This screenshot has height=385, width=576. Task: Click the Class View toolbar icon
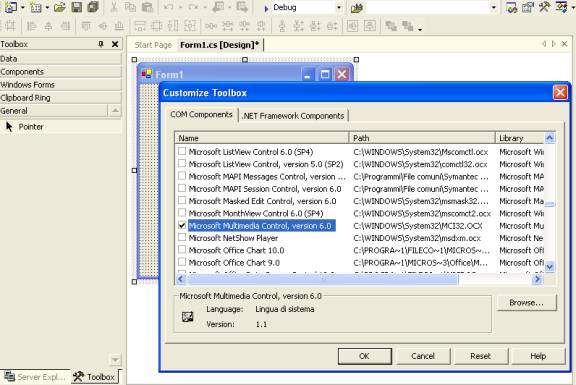click(561, 7)
